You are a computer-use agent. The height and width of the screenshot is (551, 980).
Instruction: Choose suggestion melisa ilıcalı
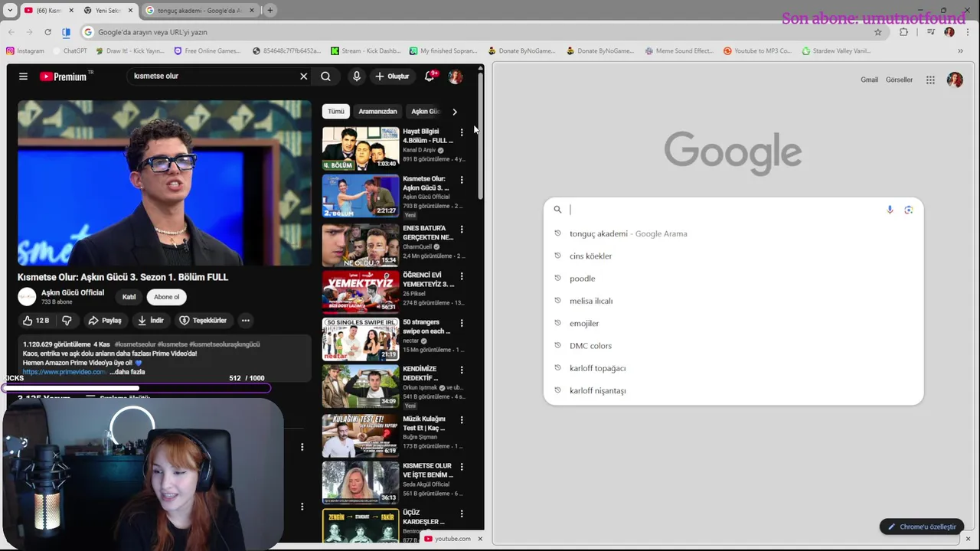[733, 301]
